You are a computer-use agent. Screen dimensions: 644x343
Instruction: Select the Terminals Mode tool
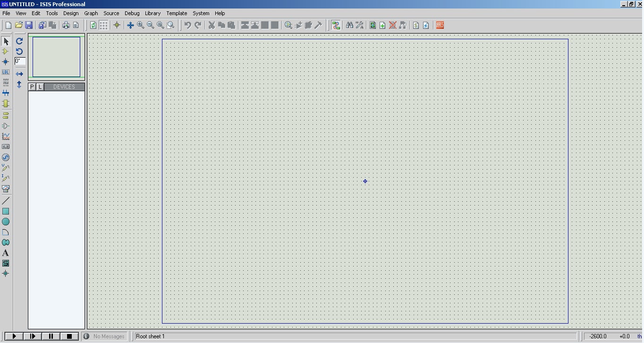[6, 115]
